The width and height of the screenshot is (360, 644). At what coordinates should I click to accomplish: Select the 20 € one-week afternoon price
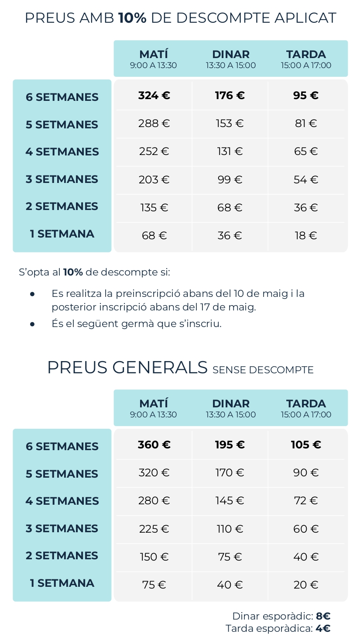point(306,585)
